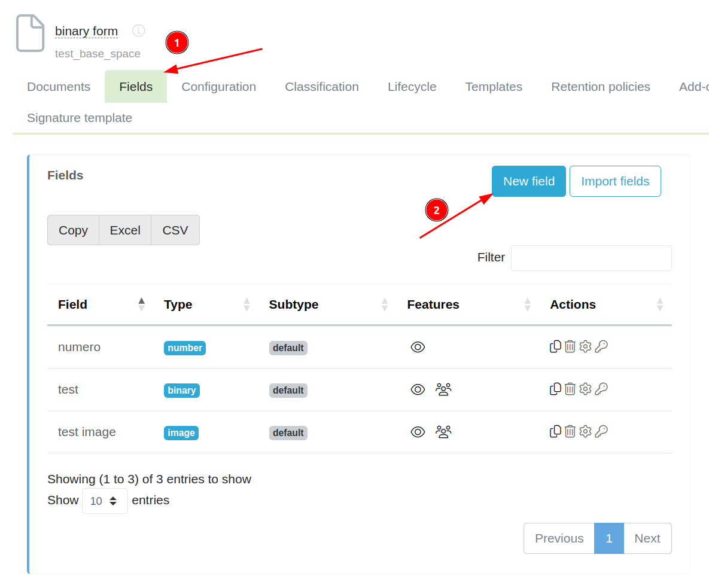The height and width of the screenshot is (588, 709).
Task: Open the Lifecycle tab
Action: (x=412, y=87)
